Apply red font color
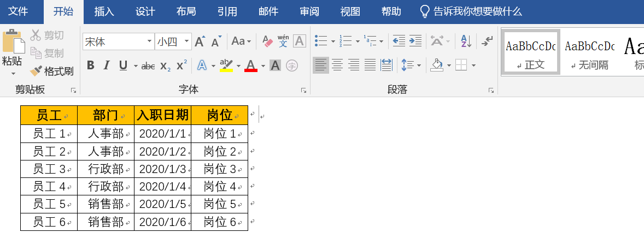The width and height of the screenshot is (644, 238). [x=251, y=66]
